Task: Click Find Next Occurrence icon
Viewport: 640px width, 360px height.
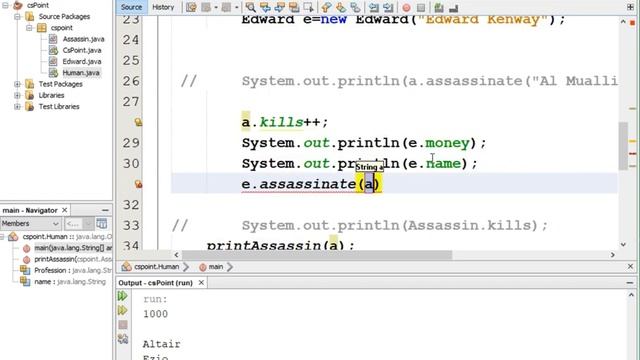Action: pos(280,7)
